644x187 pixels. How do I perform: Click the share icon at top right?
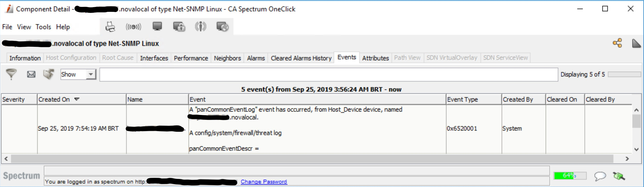click(617, 43)
